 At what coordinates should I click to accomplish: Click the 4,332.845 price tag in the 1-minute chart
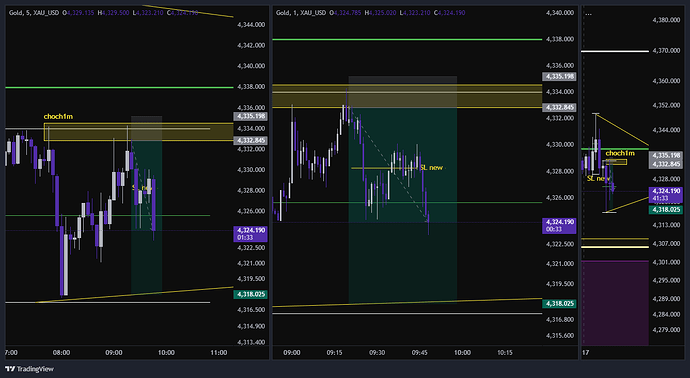[x=559, y=107]
